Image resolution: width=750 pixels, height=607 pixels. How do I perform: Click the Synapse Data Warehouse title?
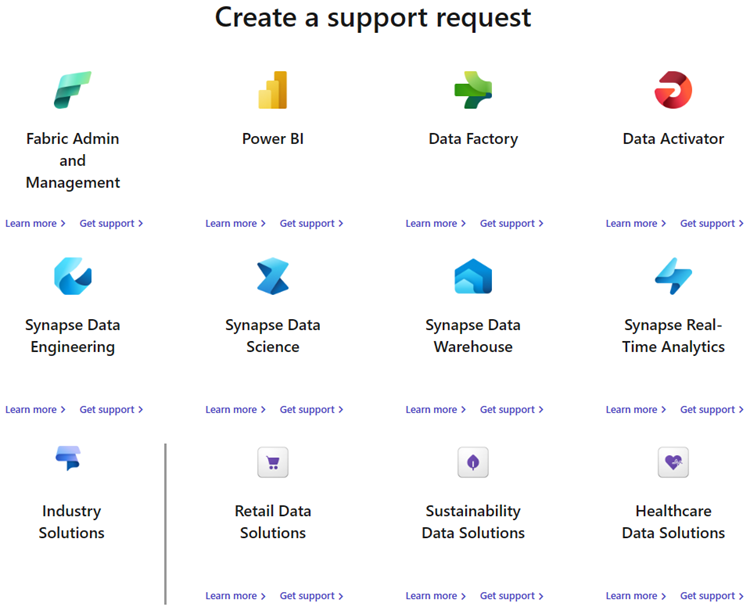coord(473,336)
